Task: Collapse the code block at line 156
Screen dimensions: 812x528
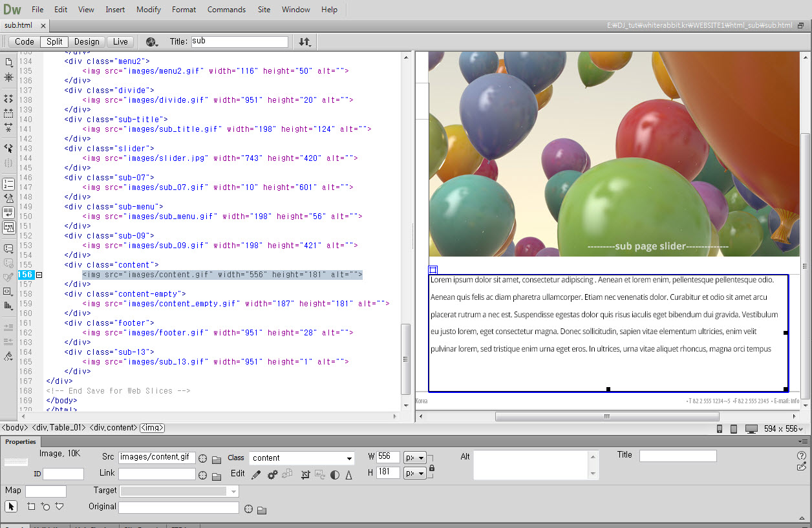Action: (39, 275)
